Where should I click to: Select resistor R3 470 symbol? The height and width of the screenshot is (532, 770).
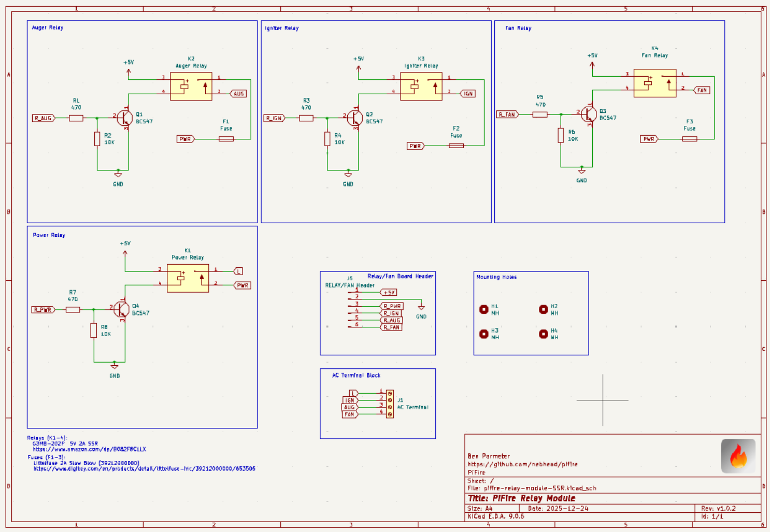pyautogui.click(x=306, y=118)
